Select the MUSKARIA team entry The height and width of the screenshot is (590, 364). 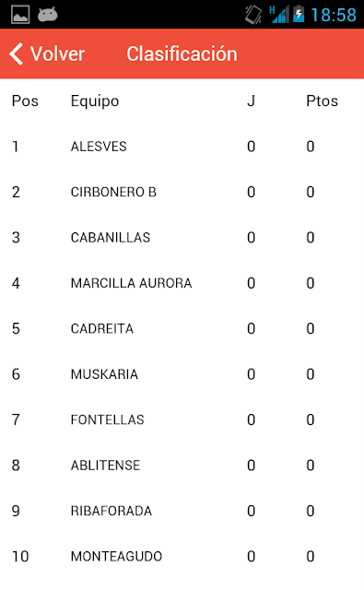(x=182, y=374)
